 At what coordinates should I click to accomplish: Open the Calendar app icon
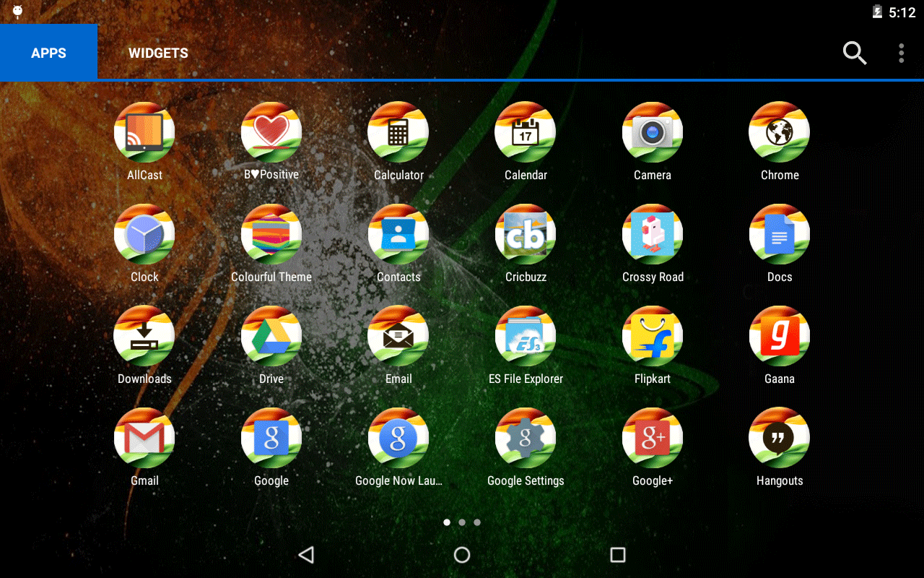point(526,132)
